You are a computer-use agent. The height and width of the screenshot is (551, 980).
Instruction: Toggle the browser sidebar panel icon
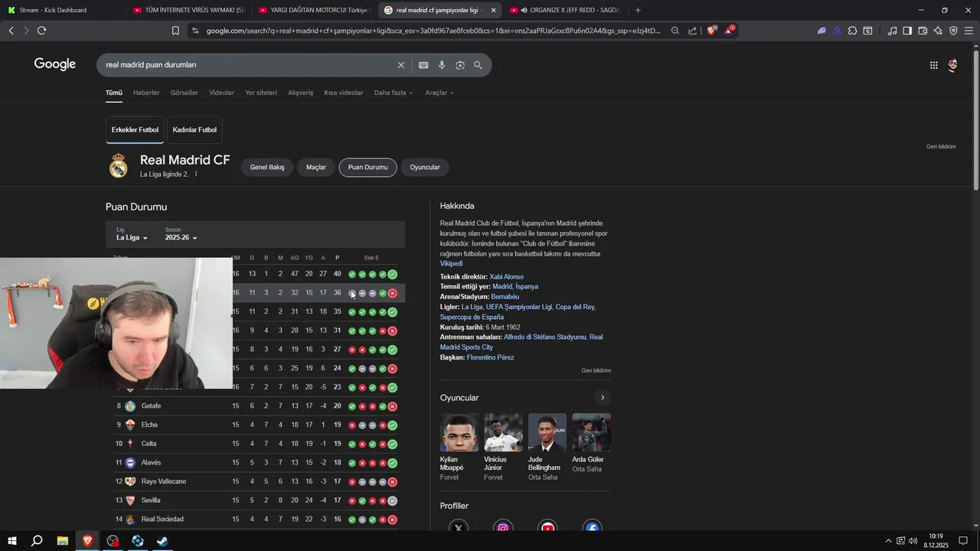click(x=907, y=31)
